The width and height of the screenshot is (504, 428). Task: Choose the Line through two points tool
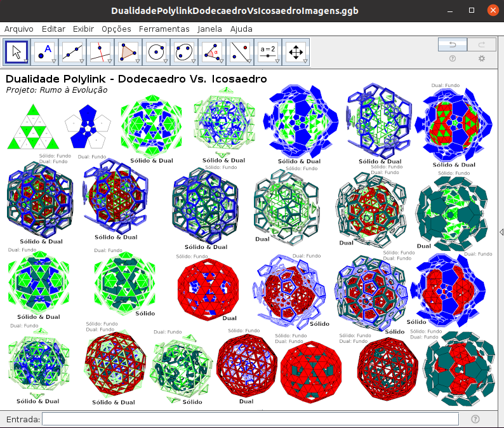click(x=72, y=51)
